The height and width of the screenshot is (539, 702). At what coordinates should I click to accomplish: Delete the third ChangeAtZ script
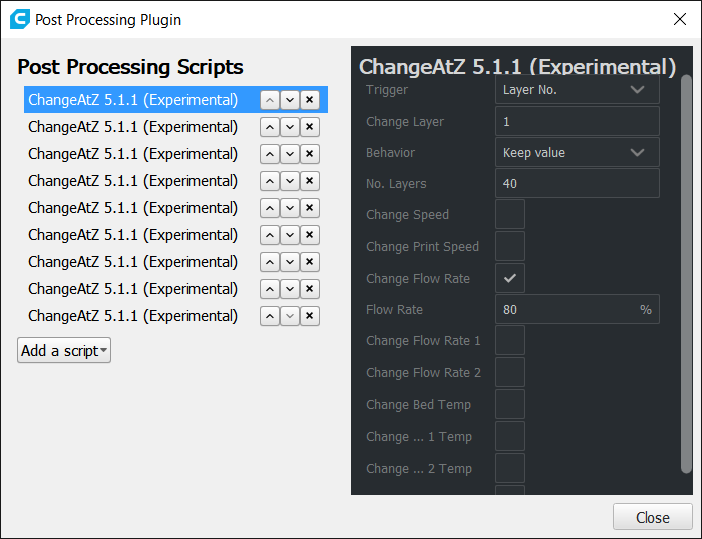(309, 154)
